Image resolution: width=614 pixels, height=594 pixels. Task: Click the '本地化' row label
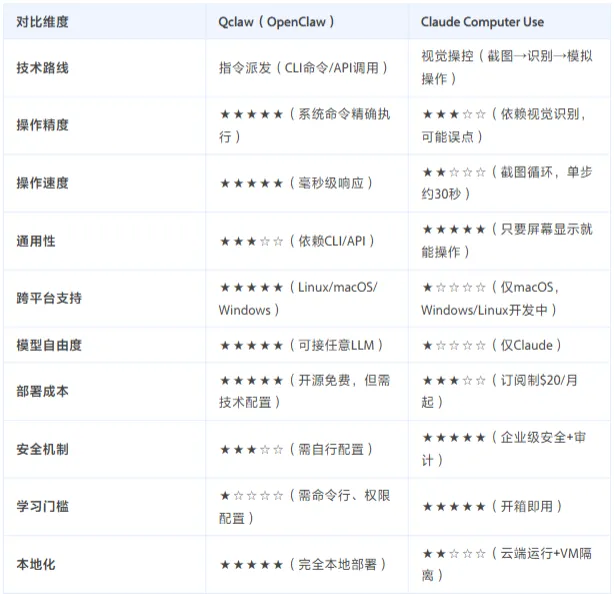[36, 565]
